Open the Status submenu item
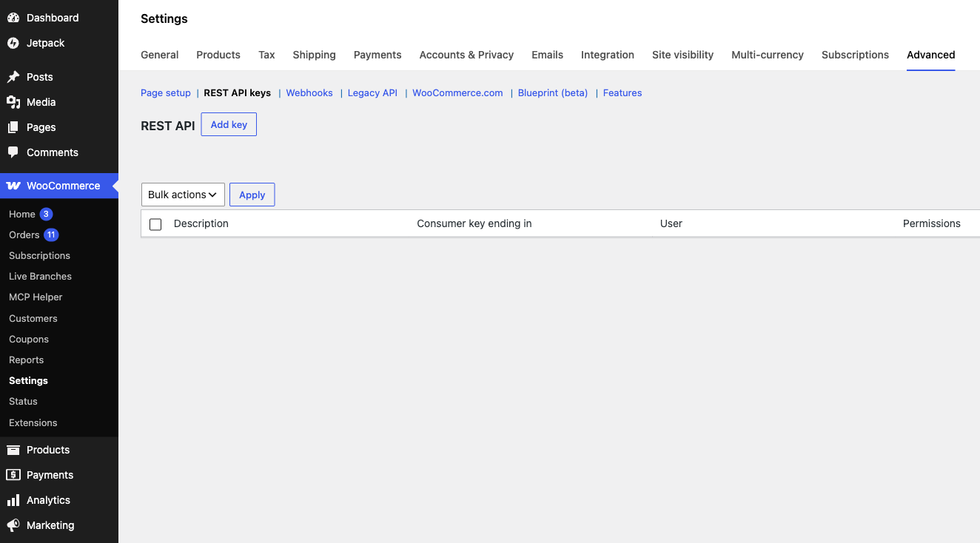This screenshot has height=543, width=980. [23, 401]
